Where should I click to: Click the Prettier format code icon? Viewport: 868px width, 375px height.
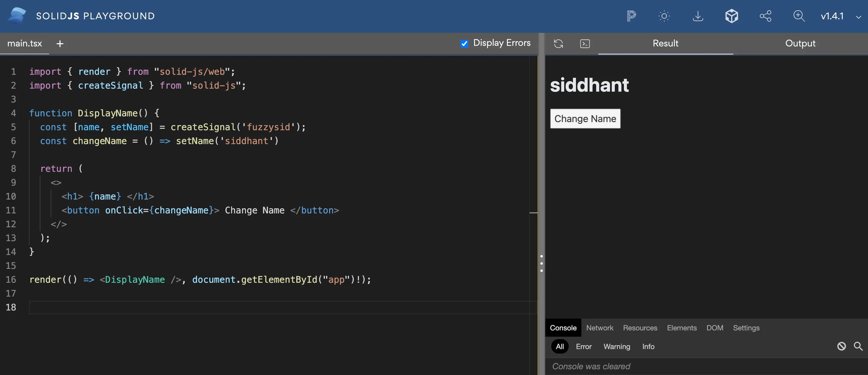click(x=631, y=16)
